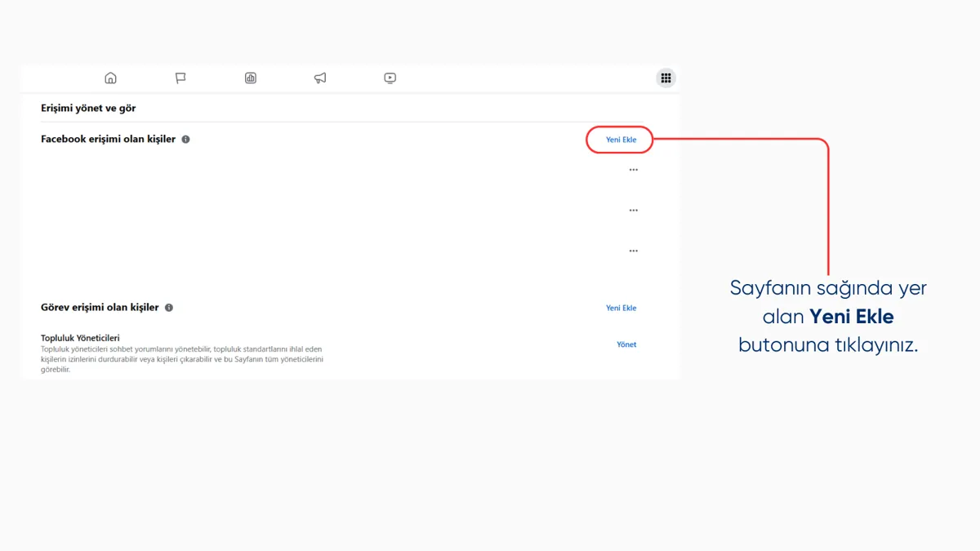Click info icon beside Facebook erişimi olan kişiler
The width and height of the screenshot is (980, 551).
click(185, 140)
